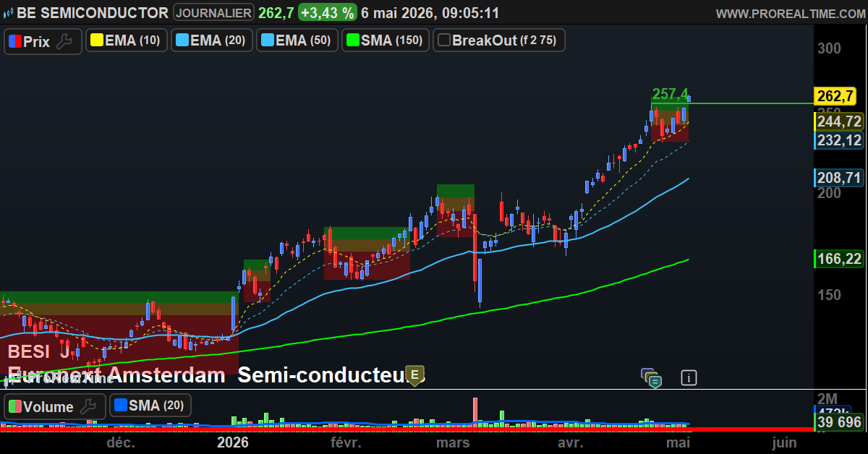The height and width of the screenshot is (454, 868).
Task: Click the 208,71 EMA axis label
Action: coord(839,177)
